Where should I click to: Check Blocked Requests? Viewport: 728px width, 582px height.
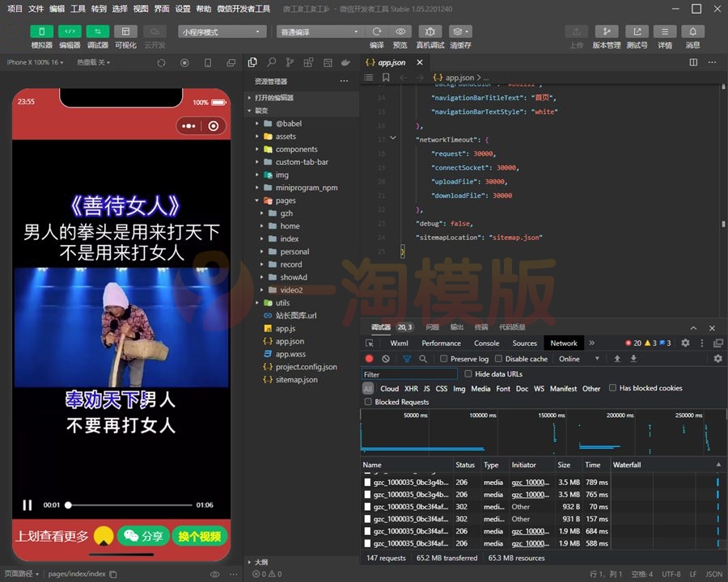pyautogui.click(x=368, y=402)
